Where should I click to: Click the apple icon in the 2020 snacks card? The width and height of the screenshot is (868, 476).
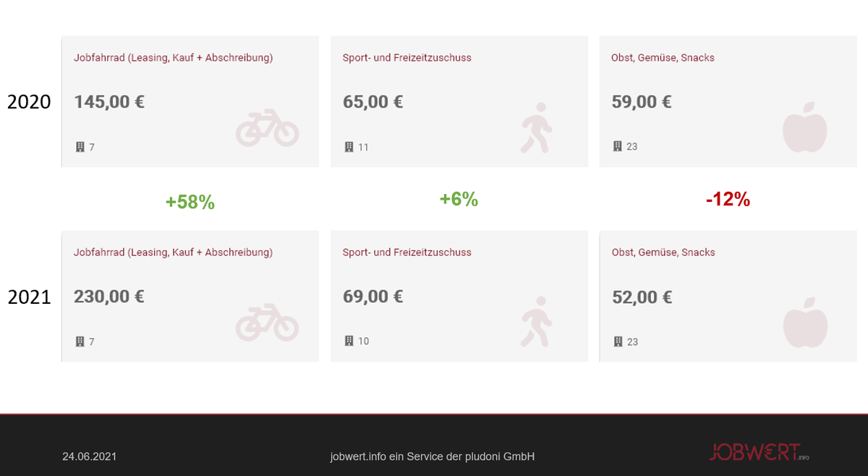pyautogui.click(x=804, y=127)
